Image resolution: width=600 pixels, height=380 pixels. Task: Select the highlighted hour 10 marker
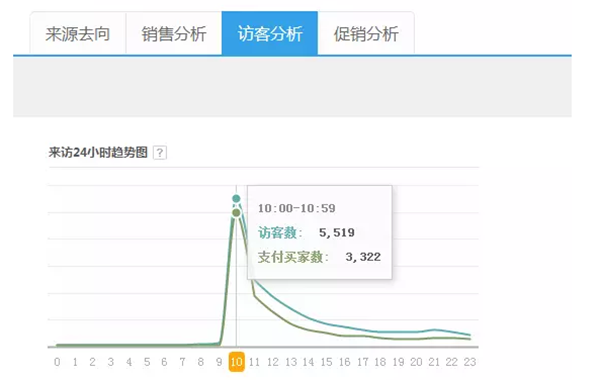(x=236, y=362)
